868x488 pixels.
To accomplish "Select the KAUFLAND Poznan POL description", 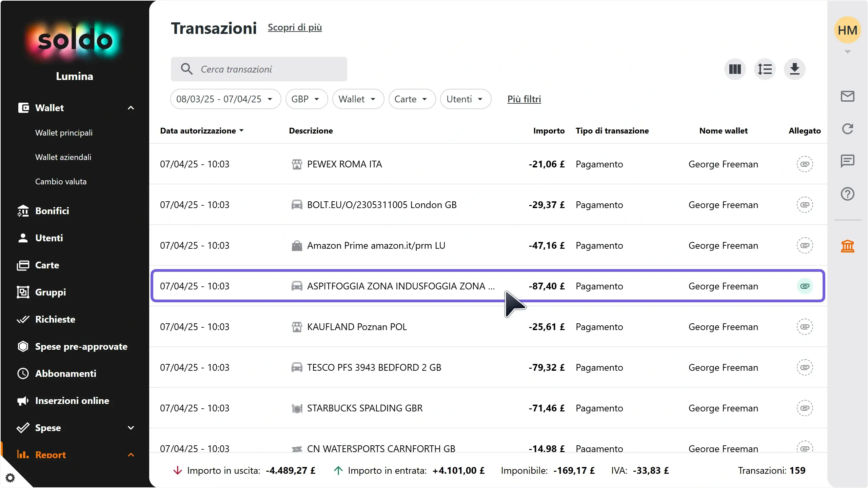I will point(357,327).
